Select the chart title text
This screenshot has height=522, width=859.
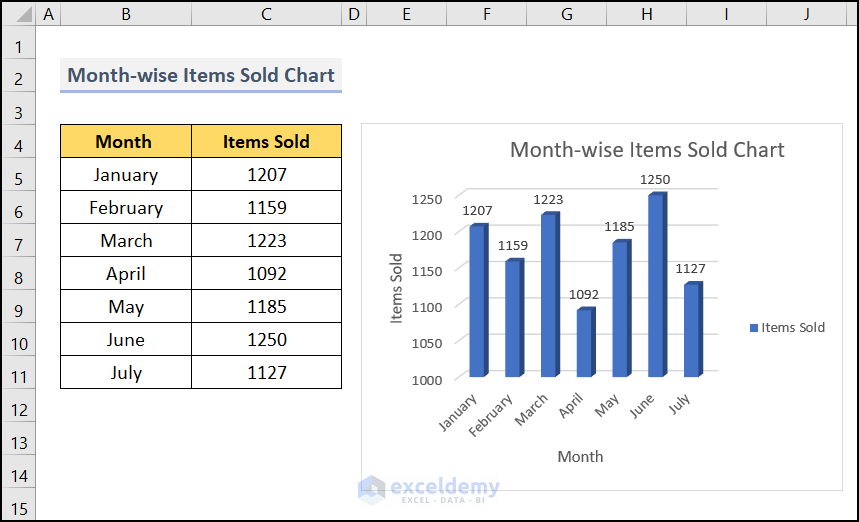click(647, 150)
